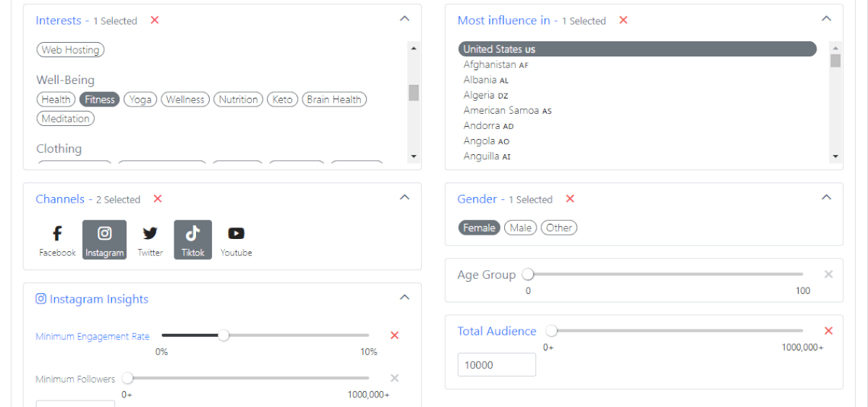Viewport: 868px width, 407px height.
Task: Select United States in country list
Action: point(637,49)
